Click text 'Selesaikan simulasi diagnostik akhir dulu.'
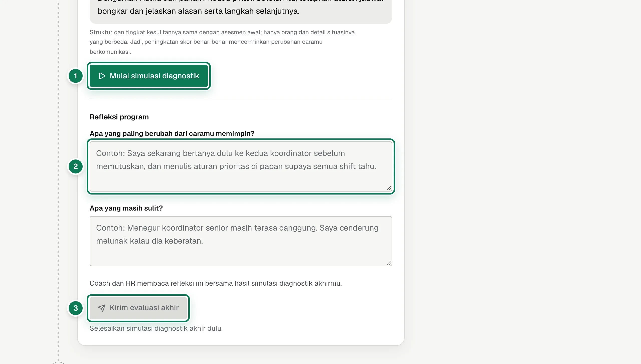 click(156, 328)
